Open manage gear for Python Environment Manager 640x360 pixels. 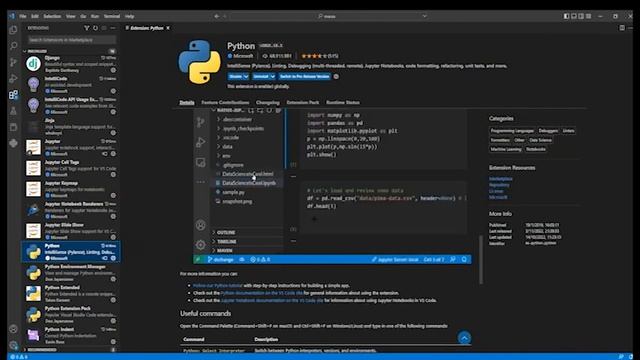[113, 279]
